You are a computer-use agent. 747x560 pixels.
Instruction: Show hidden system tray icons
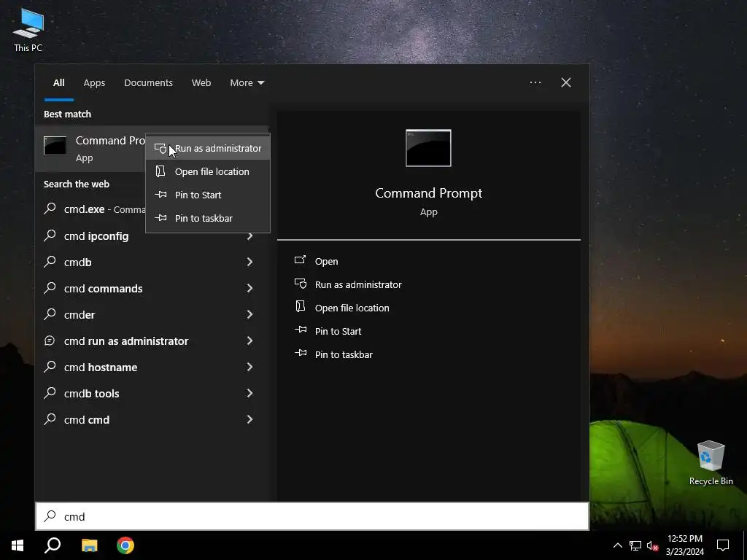[x=617, y=545]
